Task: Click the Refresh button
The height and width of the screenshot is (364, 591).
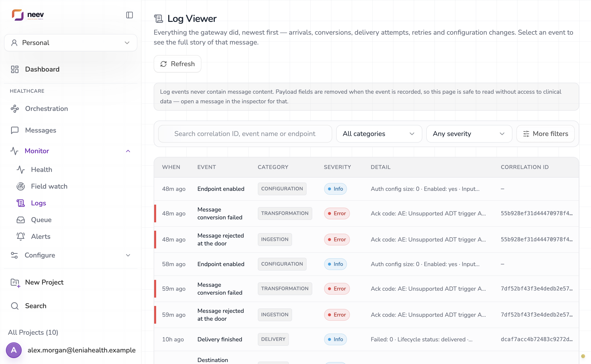Action: (x=178, y=64)
